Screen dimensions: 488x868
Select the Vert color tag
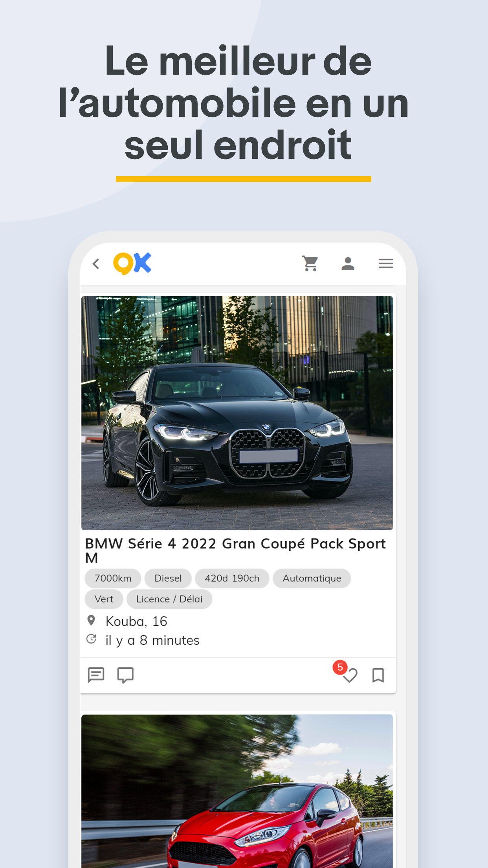coord(104,599)
